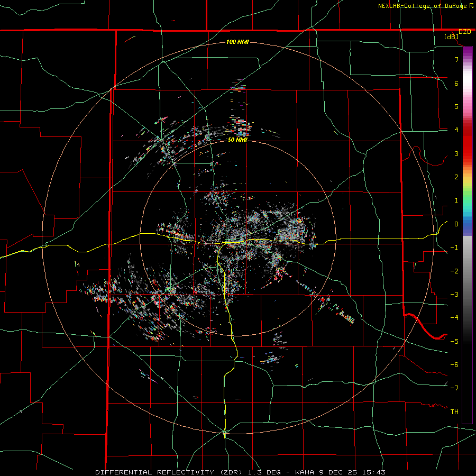
Task: Click the -6 value on the scale
Action: pyautogui.click(x=454, y=365)
